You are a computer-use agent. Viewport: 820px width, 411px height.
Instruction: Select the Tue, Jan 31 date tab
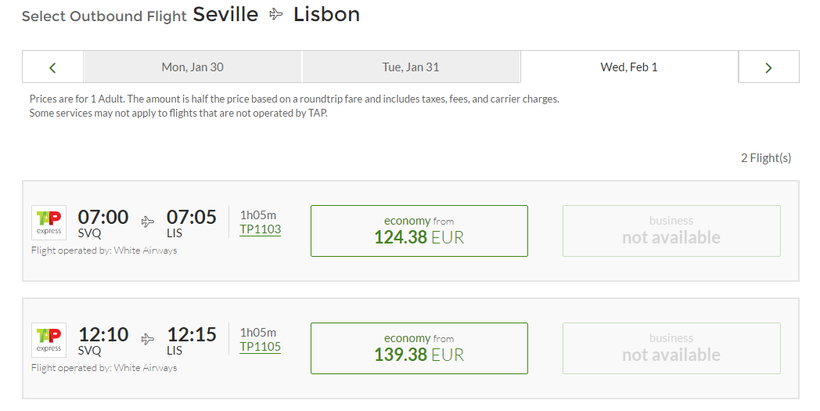coord(411,67)
